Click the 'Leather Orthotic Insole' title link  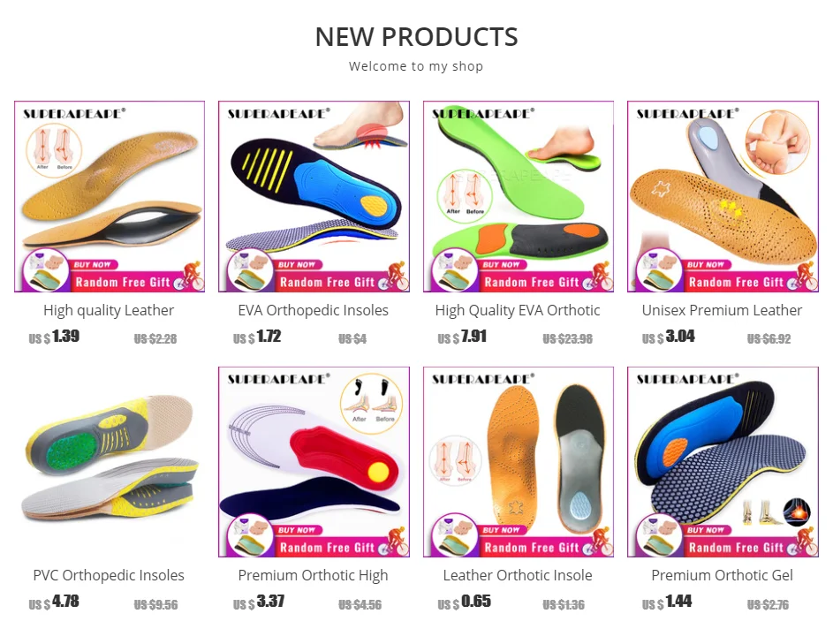point(518,575)
